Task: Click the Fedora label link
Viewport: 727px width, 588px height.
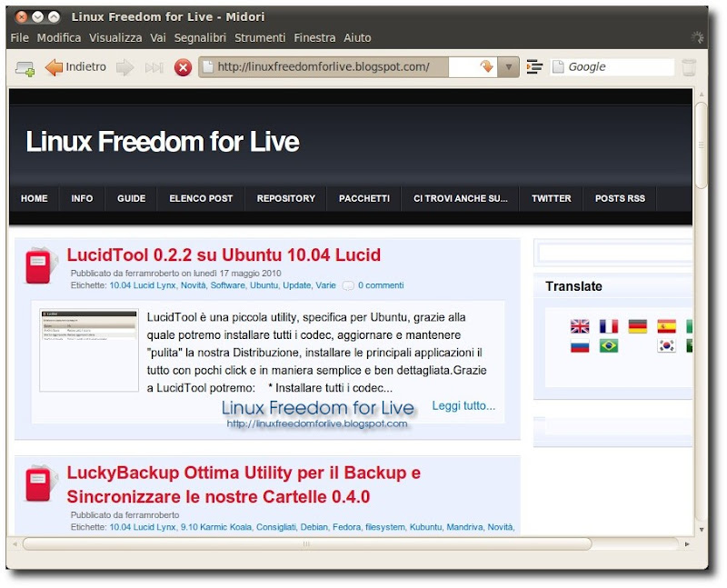Action: point(346,527)
